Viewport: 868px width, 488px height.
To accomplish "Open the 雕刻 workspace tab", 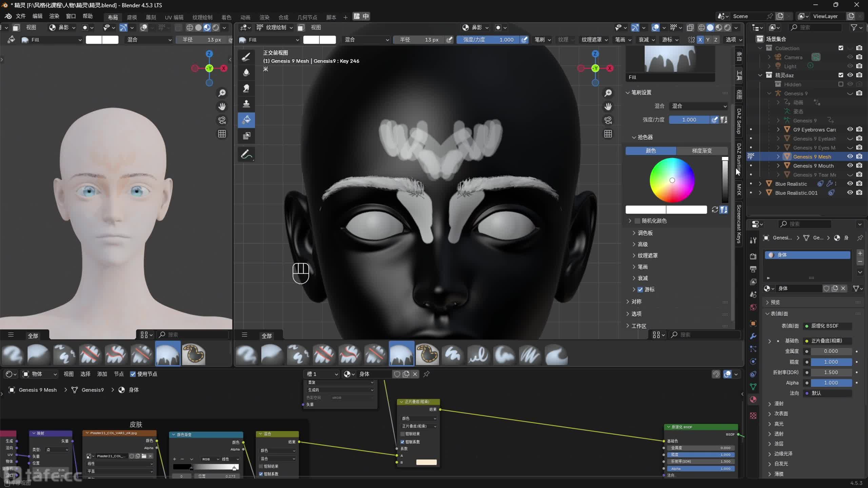I will point(151,17).
